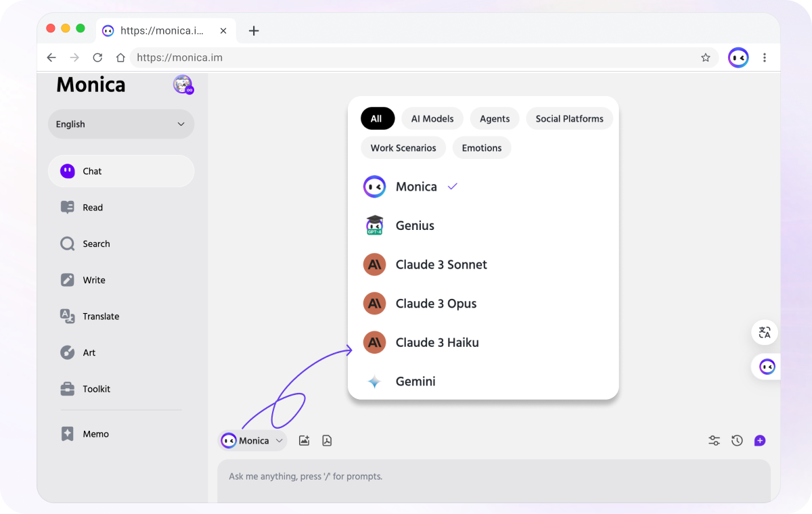Click the PDF upload icon in chat toolbar
Viewport: 812px width, 514px height.
327,440
